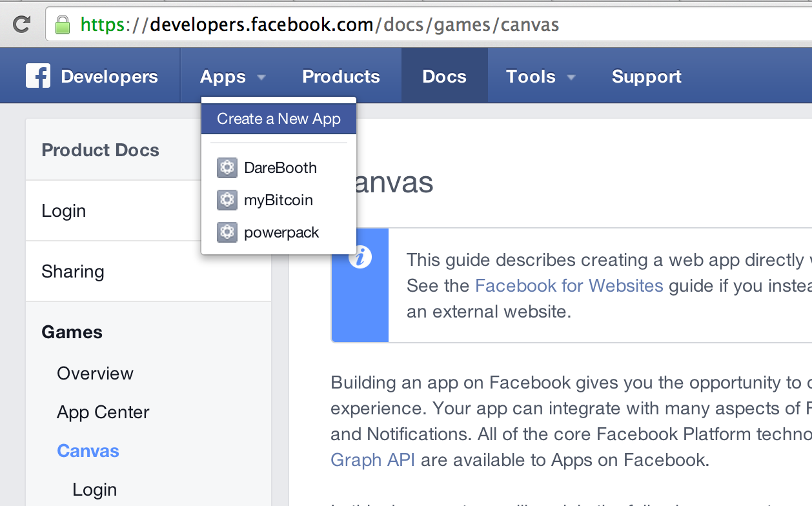Image resolution: width=812 pixels, height=506 pixels.
Task: Click the green padlock security icon
Action: pos(62,25)
